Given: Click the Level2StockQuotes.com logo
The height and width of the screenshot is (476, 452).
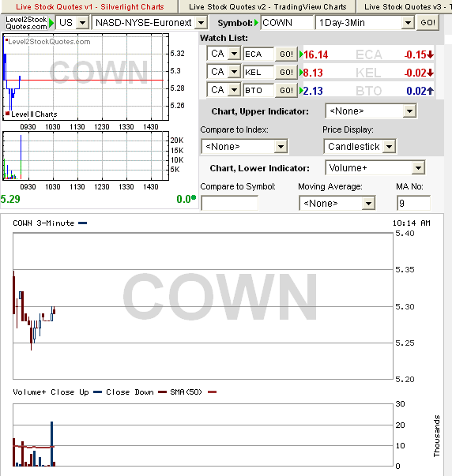Looking at the screenshot, I should pos(26,23).
